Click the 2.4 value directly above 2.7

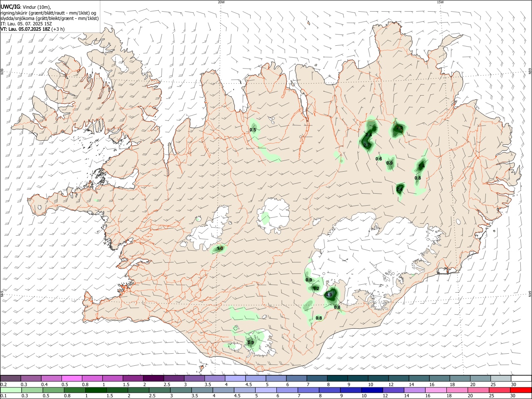[x=368, y=135]
